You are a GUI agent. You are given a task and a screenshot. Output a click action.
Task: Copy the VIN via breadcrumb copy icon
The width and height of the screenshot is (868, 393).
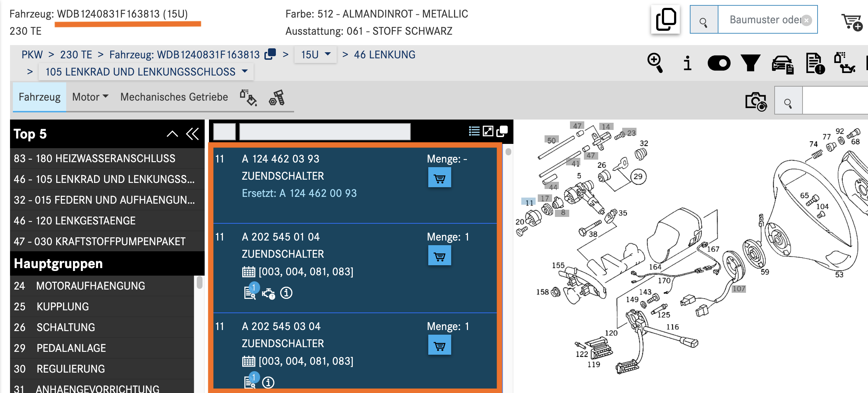[x=270, y=54]
